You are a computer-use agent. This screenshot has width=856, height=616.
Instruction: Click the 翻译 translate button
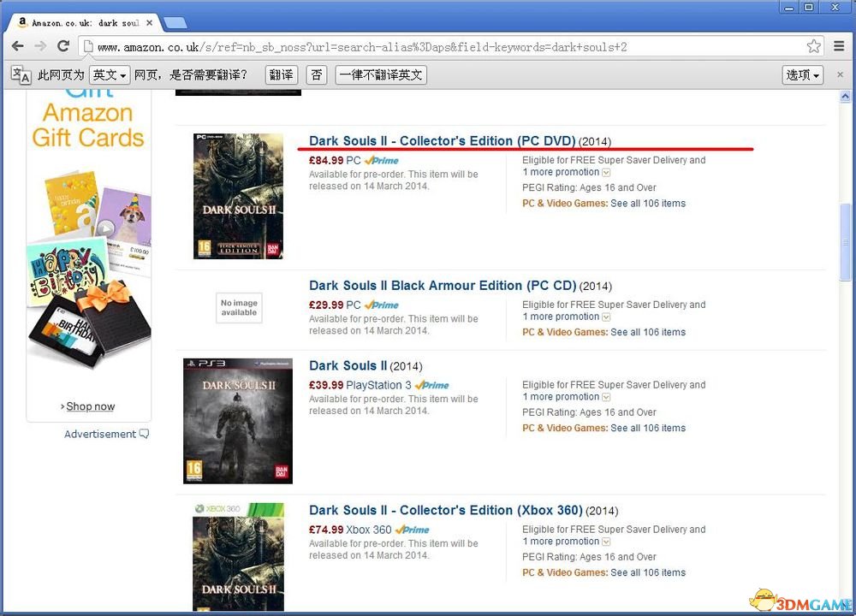281,74
